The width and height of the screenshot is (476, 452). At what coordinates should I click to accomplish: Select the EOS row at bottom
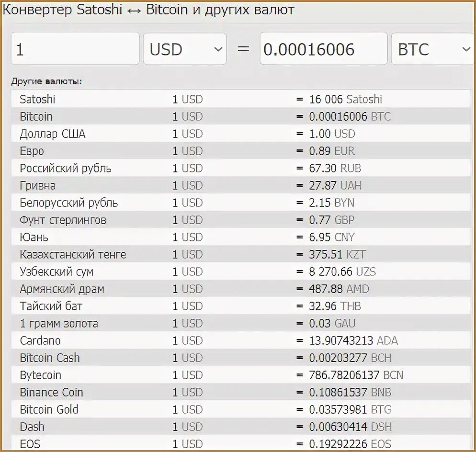click(241, 443)
